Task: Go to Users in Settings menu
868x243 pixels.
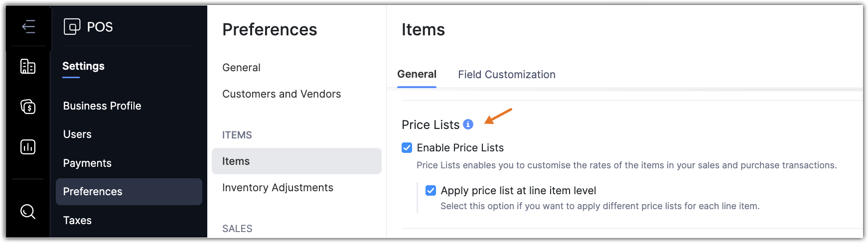Action: (x=77, y=134)
